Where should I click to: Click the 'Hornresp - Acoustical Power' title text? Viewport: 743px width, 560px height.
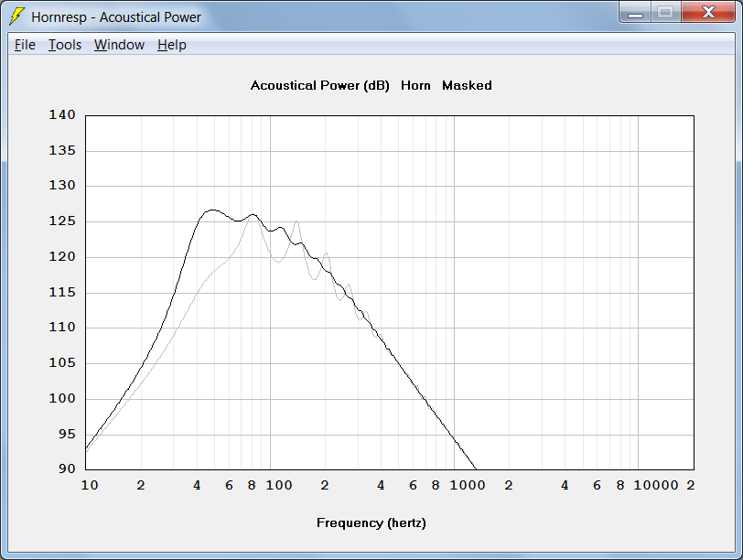point(116,17)
